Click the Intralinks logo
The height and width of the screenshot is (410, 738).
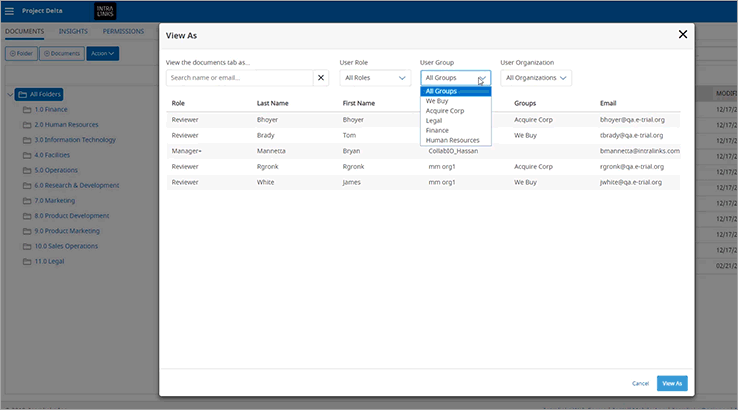coord(106,11)
